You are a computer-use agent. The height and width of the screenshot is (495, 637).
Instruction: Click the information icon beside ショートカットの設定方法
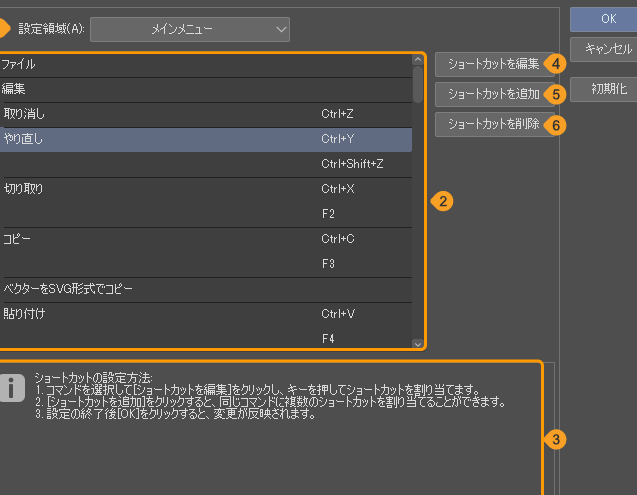(x=12, y=388)
